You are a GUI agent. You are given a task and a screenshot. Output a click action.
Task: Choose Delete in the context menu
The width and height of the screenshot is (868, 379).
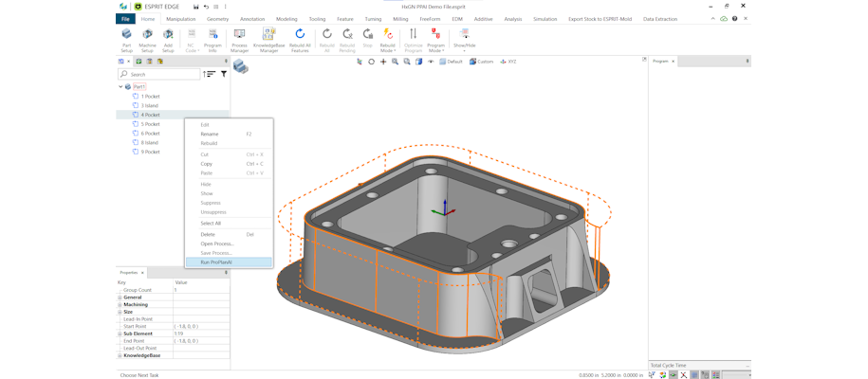[x=229, y=234]
